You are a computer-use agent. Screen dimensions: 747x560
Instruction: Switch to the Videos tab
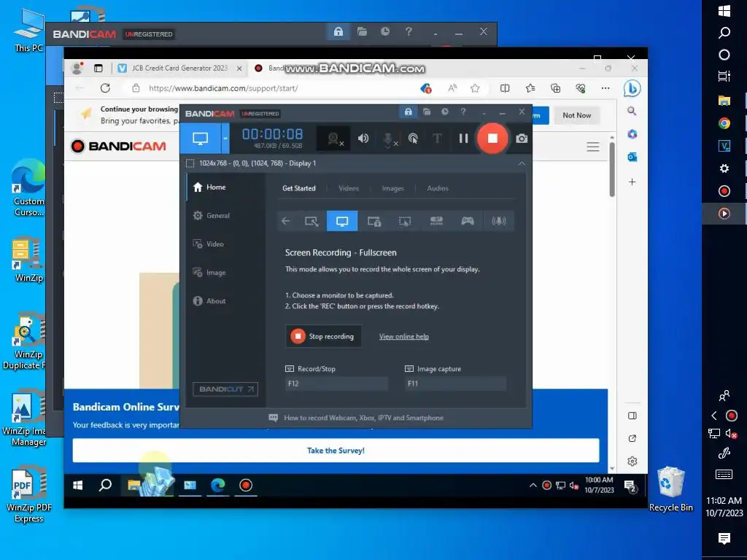click(x=349, y=188)
